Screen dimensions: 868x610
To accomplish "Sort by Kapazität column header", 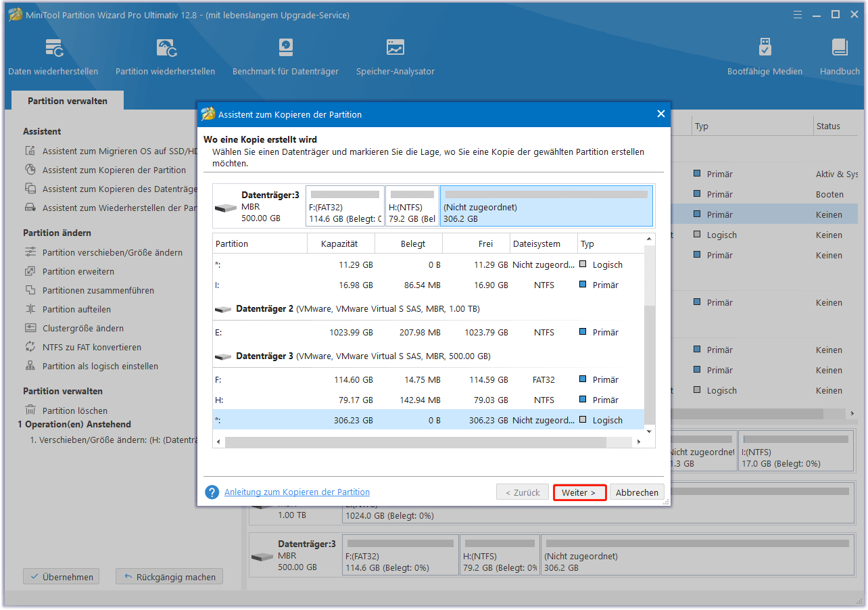I will point(341,243).
